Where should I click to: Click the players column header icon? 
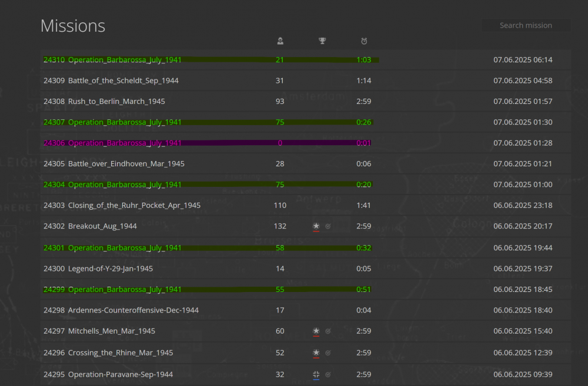click(280, 41)
